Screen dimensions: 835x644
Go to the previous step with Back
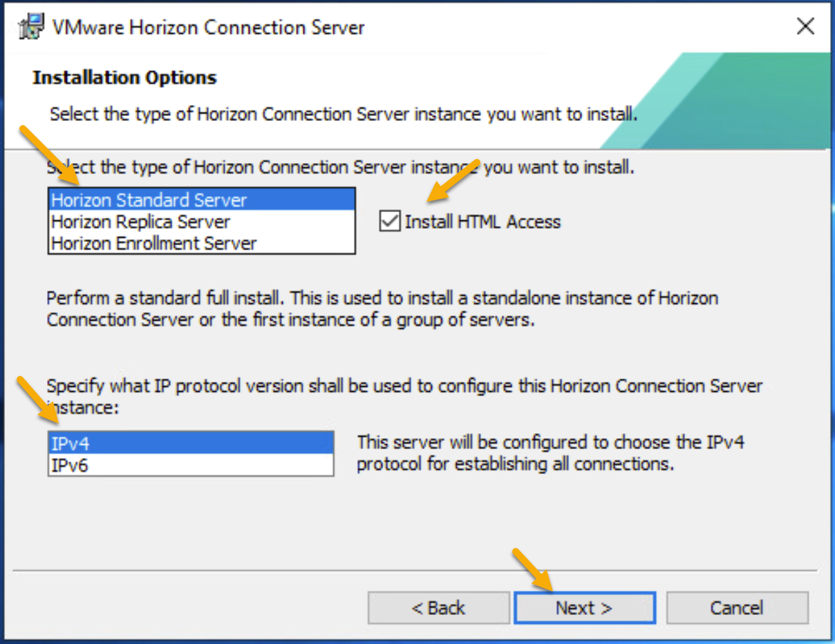pos(439,608)
